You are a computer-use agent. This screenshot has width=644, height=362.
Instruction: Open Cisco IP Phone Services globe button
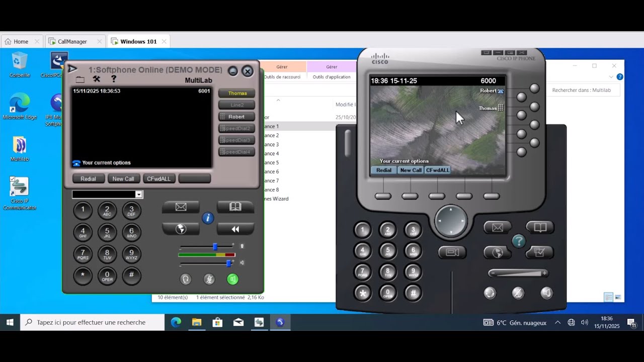pyautogui.click(x=498, y=252)
